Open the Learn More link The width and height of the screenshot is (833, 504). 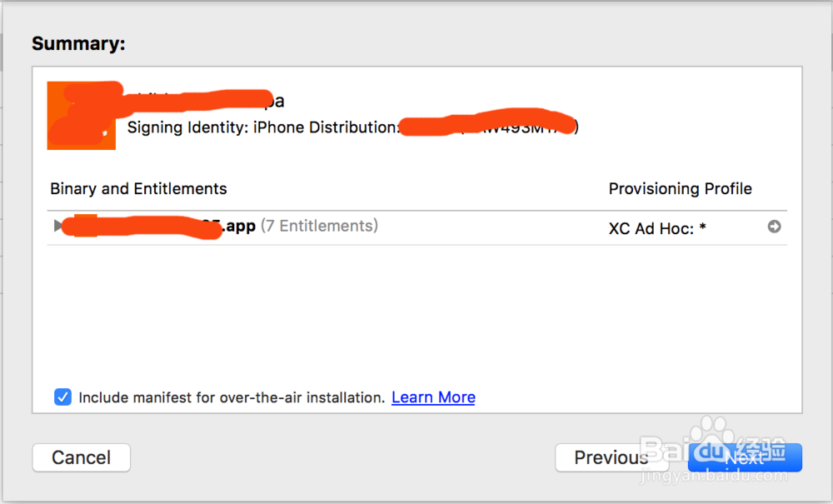point(433,397)
